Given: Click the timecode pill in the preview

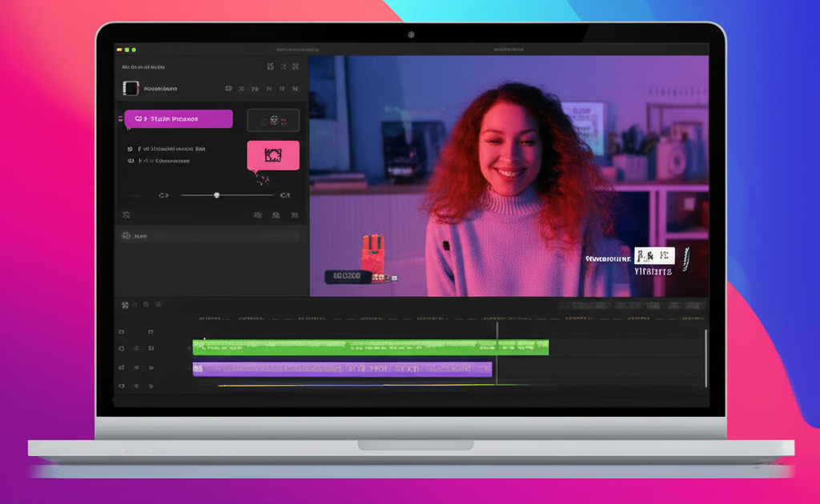Looking at the screenshot, I should coord(347,276).
